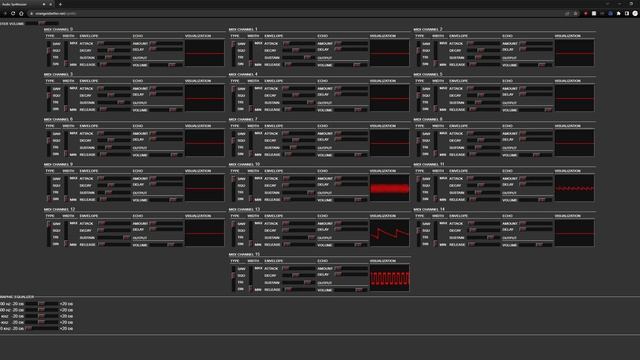View site info icon beside the URL
This screenshot has width=640, height=360.
pyautogui.click(x=31, y=13)
